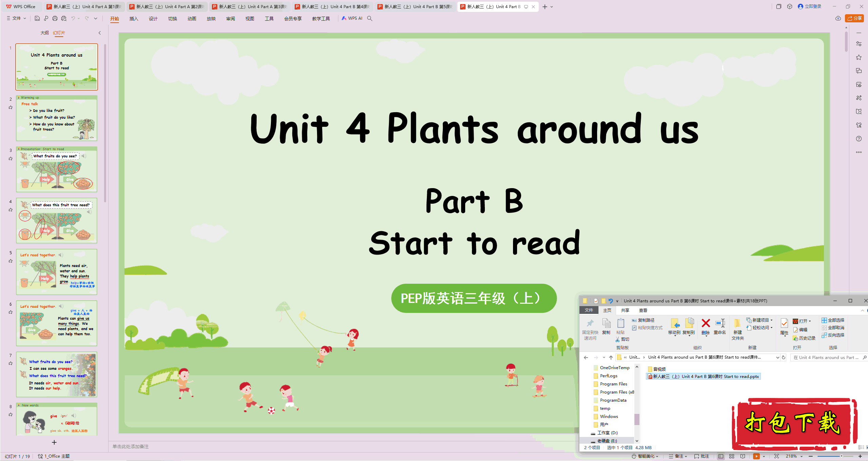Click WPS AI button
Screen dimensions: 868x461
(x=352, y=18)
